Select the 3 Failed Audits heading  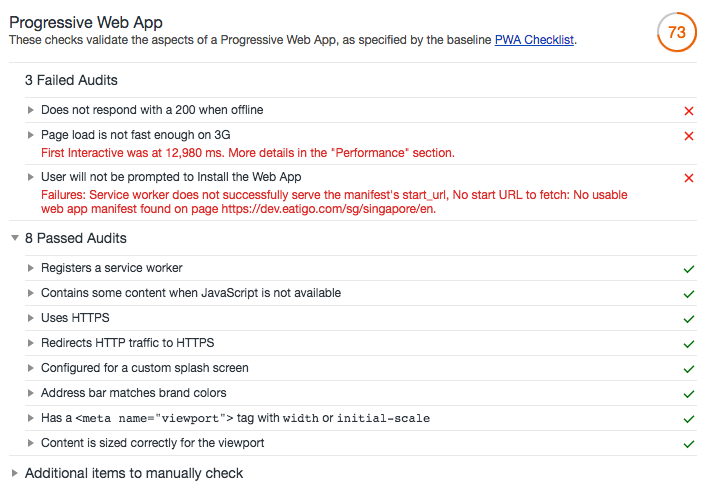click(71, 80)
